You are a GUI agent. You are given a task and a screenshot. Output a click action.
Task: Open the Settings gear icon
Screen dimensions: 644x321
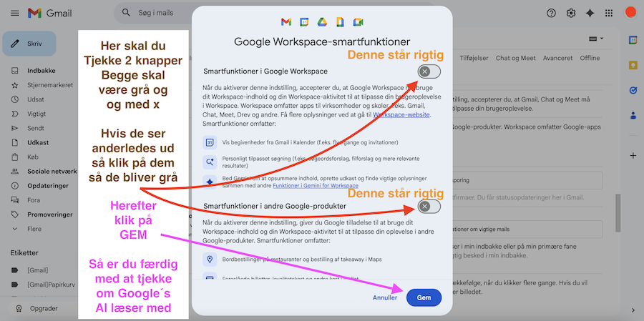571,13
